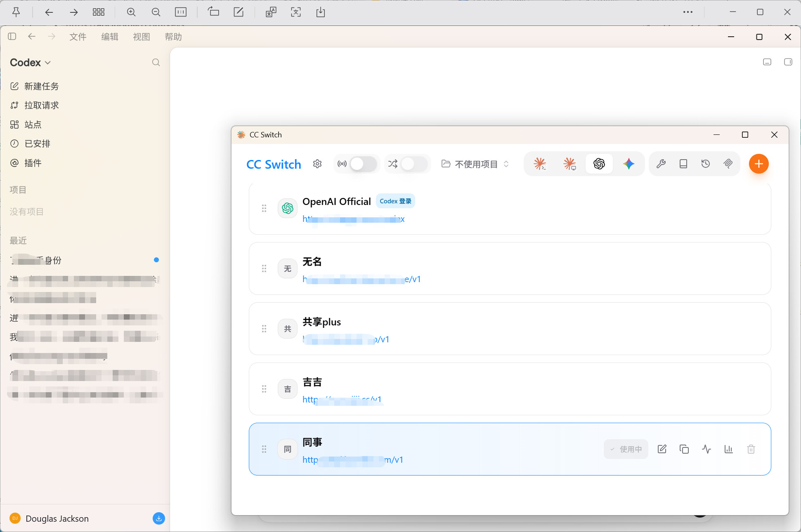801x532 pixels.
Task: Toggle the proxy broadcast switch
Action: point(363,164)
